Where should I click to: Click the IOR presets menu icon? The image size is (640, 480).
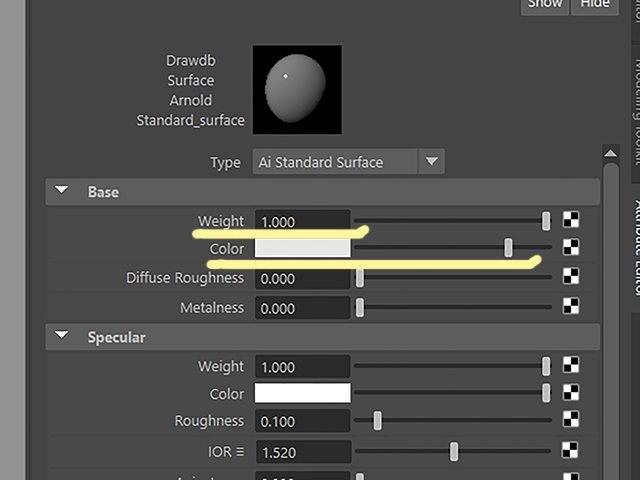click(240, 452)
